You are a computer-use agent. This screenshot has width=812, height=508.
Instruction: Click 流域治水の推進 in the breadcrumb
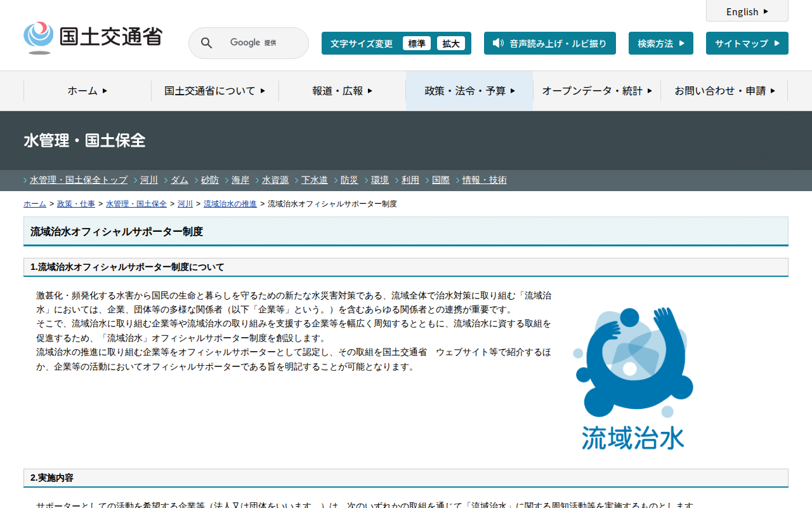click(230, 204)
